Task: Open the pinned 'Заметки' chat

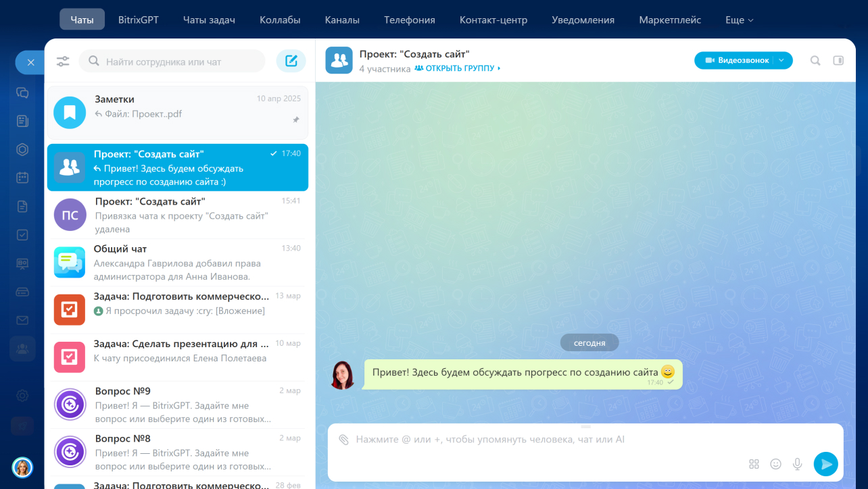Action: click(176, 112)
